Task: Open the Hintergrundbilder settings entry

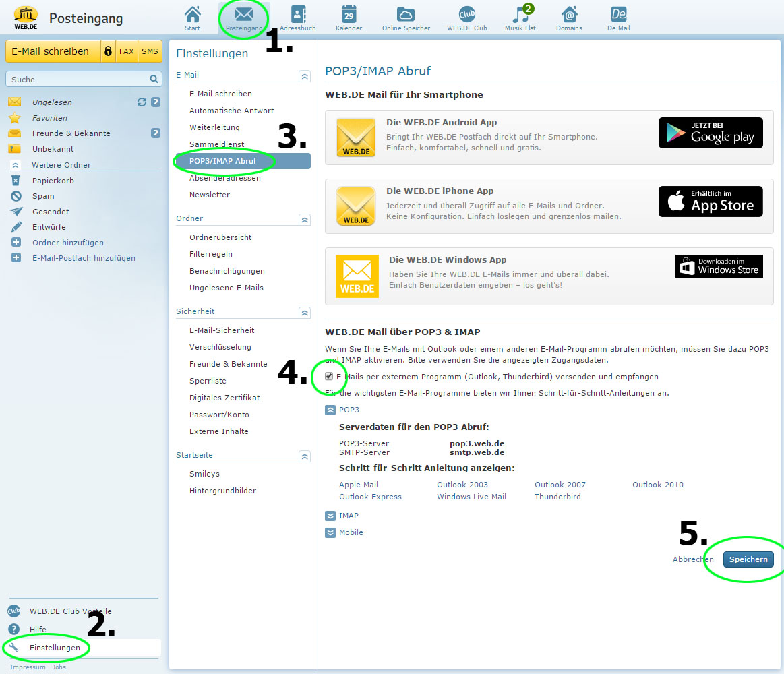Action: 222,491
